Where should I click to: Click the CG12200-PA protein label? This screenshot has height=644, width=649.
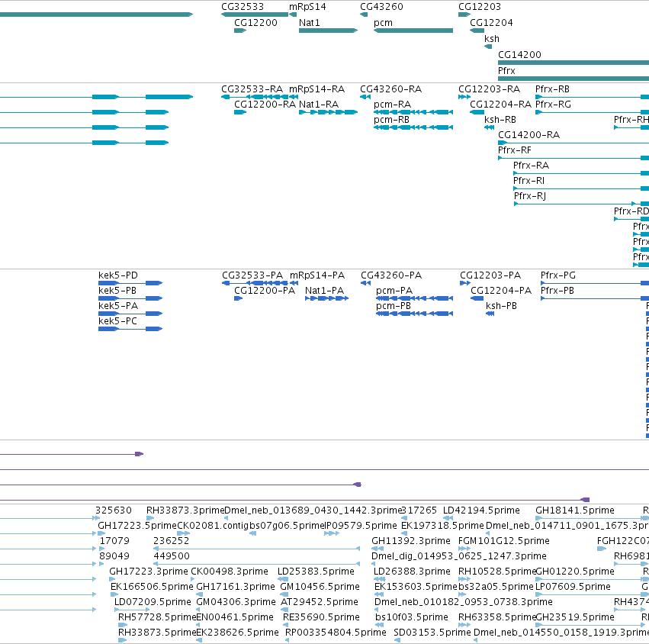tap(265, 291)
